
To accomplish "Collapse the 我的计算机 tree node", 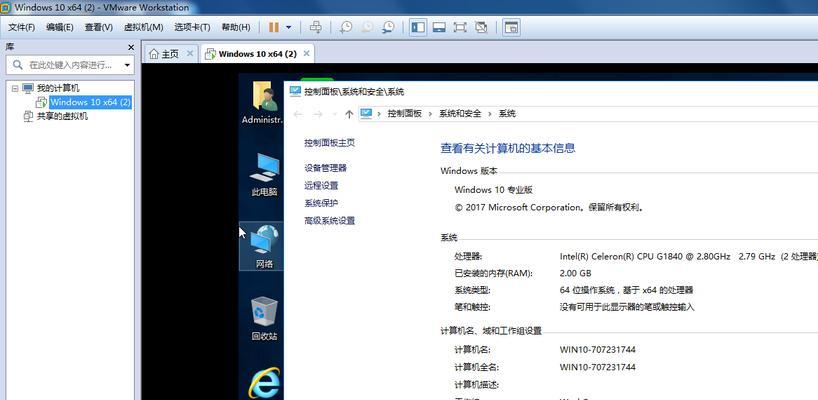I will click(15, 88).
